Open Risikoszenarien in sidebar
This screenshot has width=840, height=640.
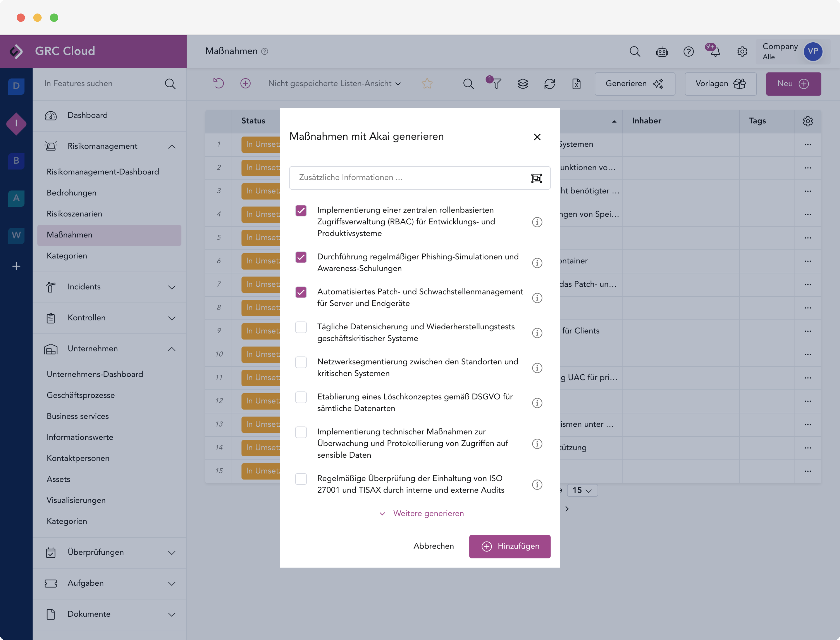click(74, 214)
